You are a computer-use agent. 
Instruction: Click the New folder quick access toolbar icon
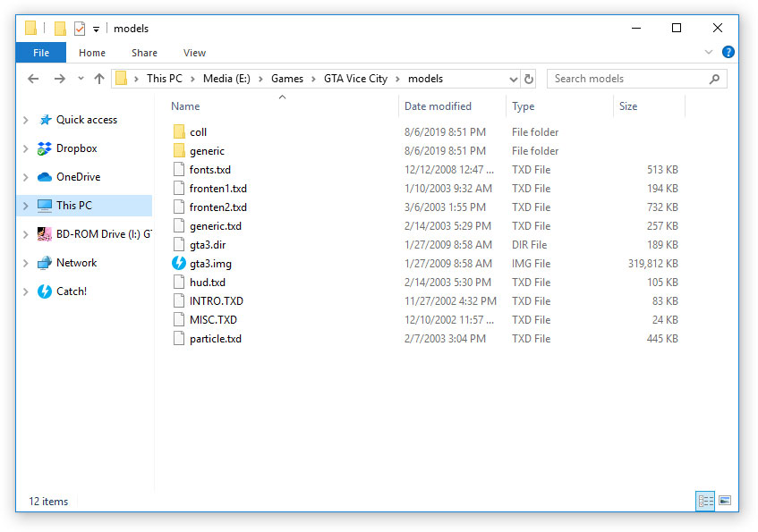pyautogui.click(x=60, y=29)
